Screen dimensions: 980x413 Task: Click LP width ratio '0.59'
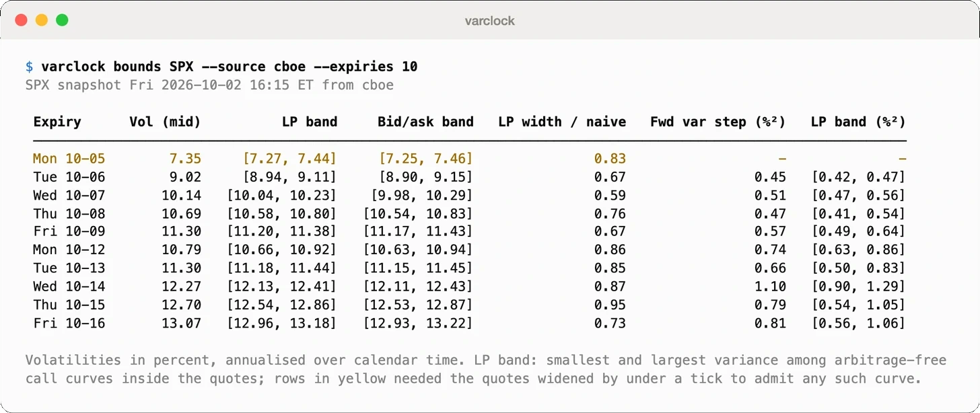(x=610, y=195)
